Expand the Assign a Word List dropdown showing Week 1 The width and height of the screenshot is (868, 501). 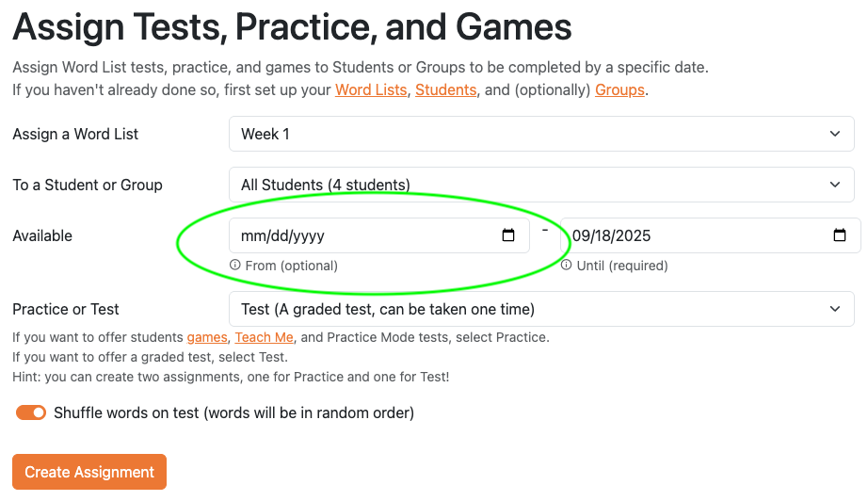[x=541, y=134]
